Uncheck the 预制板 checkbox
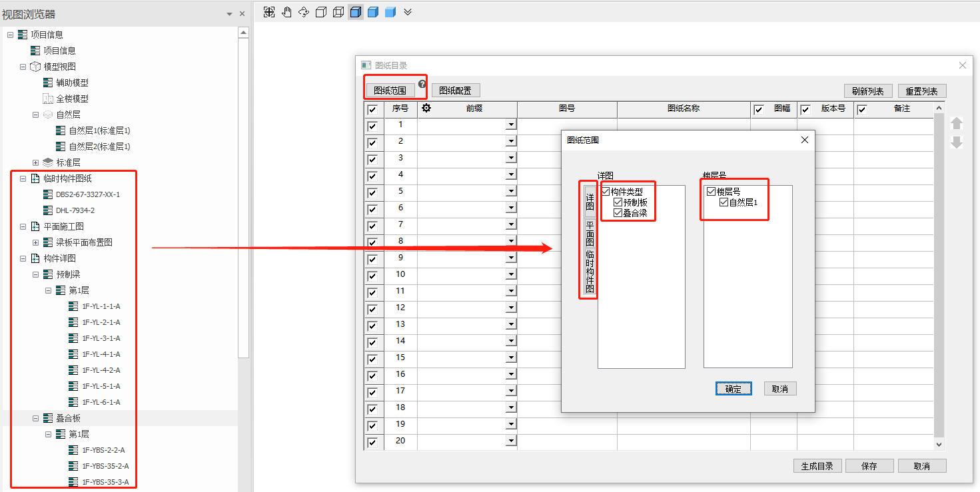 [618, 202]
